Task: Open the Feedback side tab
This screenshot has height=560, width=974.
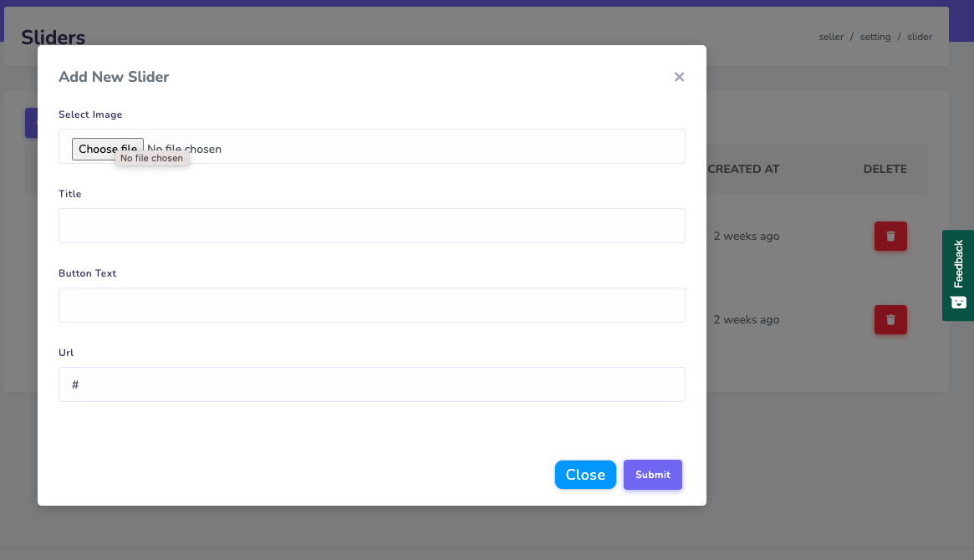Action: (958, 263)
